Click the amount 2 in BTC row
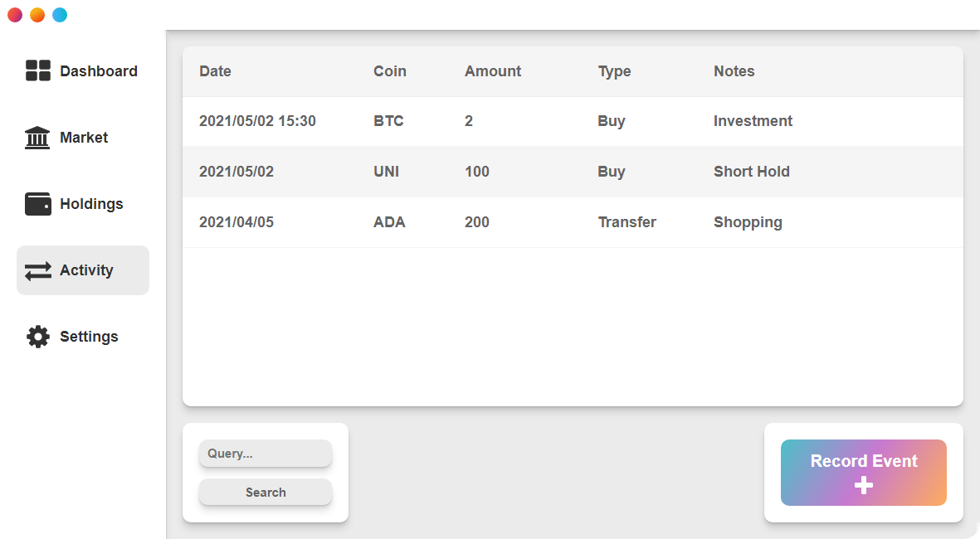 pos(469,121)
